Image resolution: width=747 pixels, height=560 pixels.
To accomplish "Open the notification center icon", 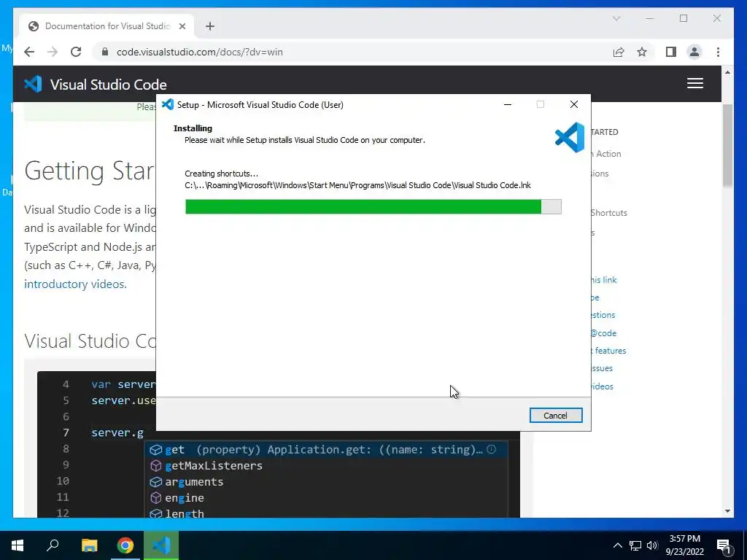I will tap(723, 545).
